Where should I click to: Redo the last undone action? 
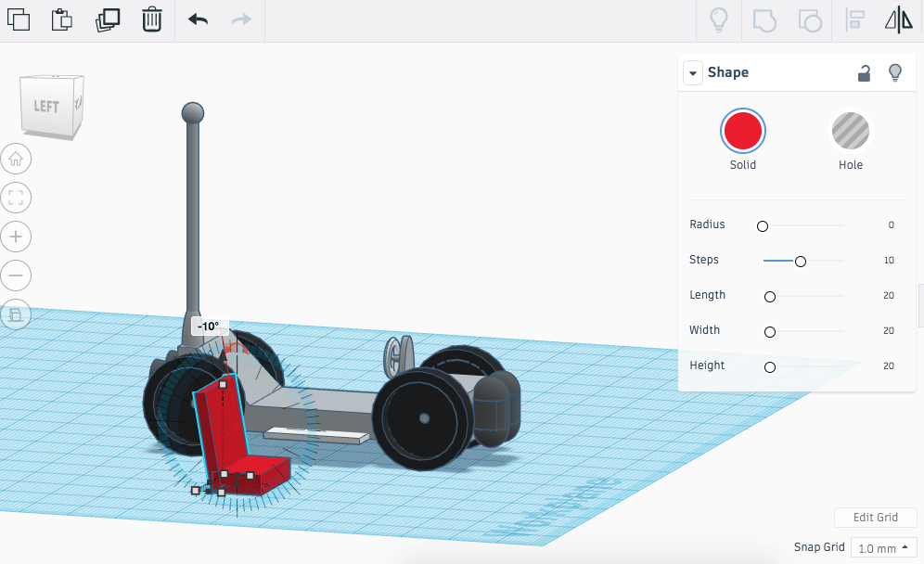coord(241,19)
